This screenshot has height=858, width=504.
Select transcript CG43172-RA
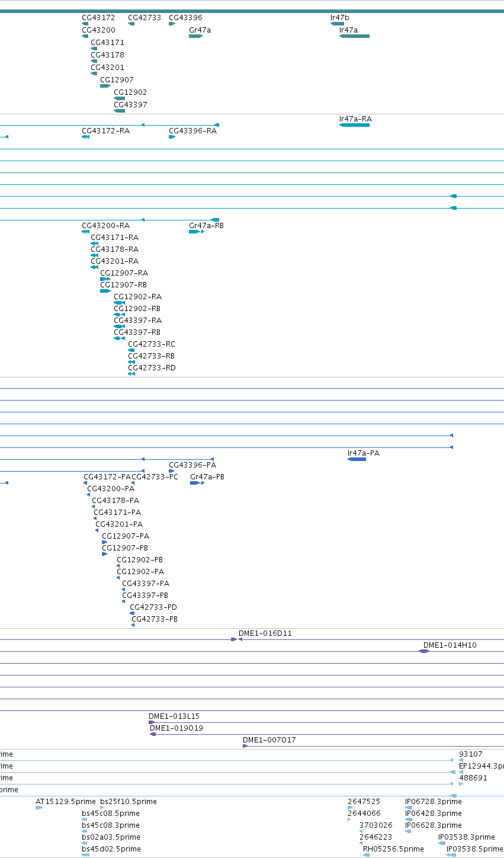pos(105,131)
